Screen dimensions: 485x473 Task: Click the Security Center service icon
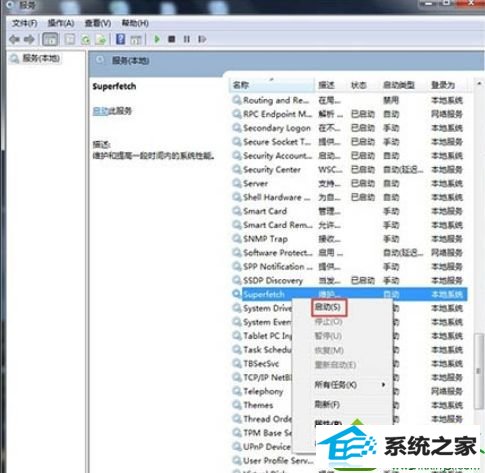[x=237, y=170]
